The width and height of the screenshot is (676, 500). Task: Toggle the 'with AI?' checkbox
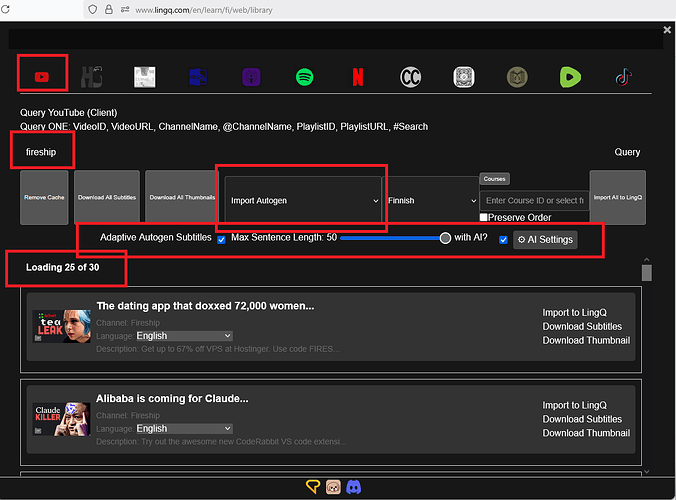pos(503,240)
